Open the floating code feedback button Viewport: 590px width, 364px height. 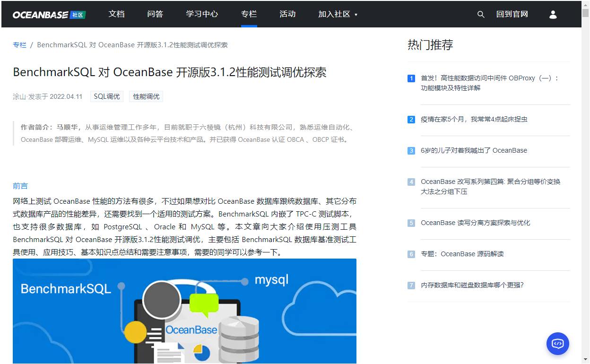pos(558,344)
